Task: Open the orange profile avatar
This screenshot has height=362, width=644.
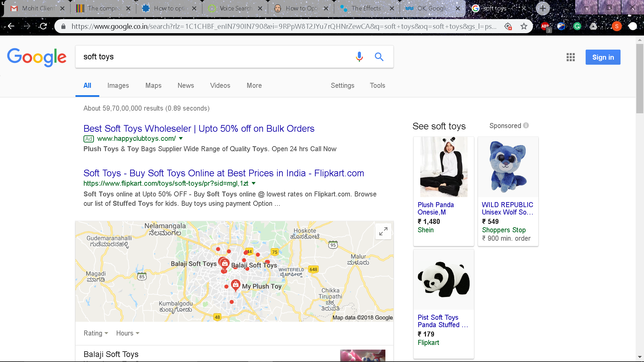Action: tap(616, 26)
